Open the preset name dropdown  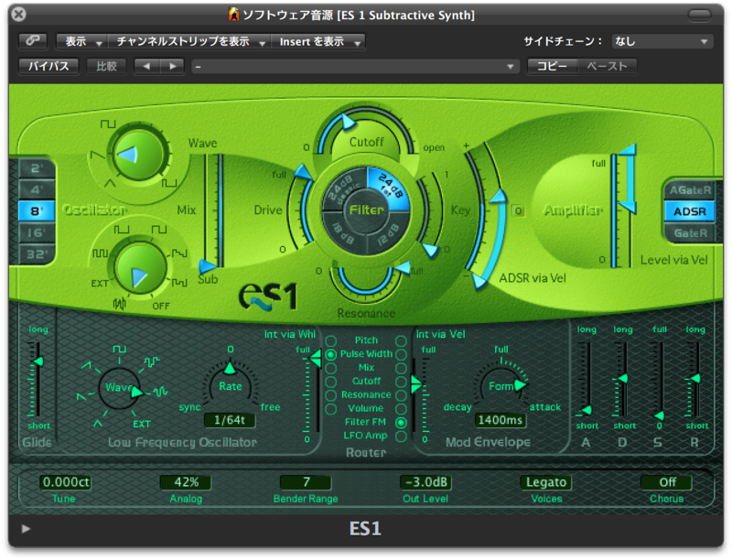[x=355, y=67]
